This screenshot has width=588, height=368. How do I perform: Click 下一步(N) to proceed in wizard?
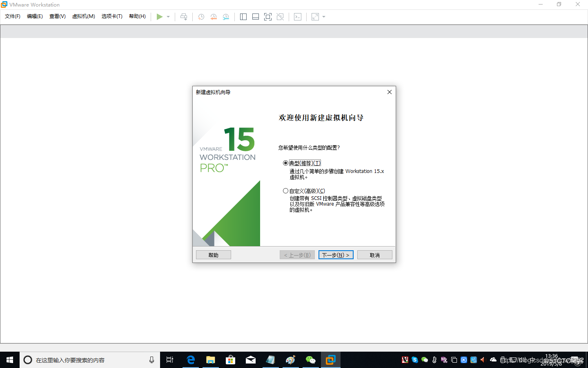pos(336,254)
